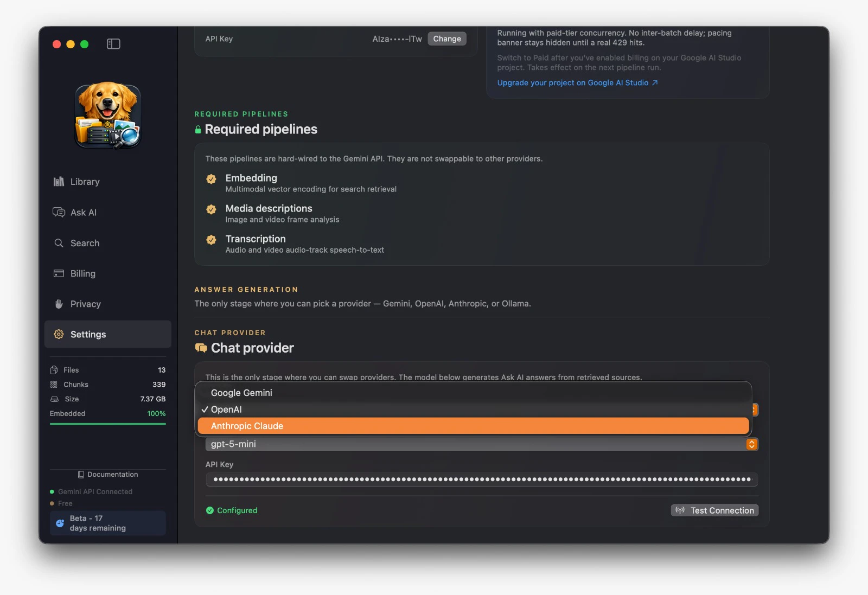Click the Beta pie chart icon
868x595 pixels.
click(60, 523)
